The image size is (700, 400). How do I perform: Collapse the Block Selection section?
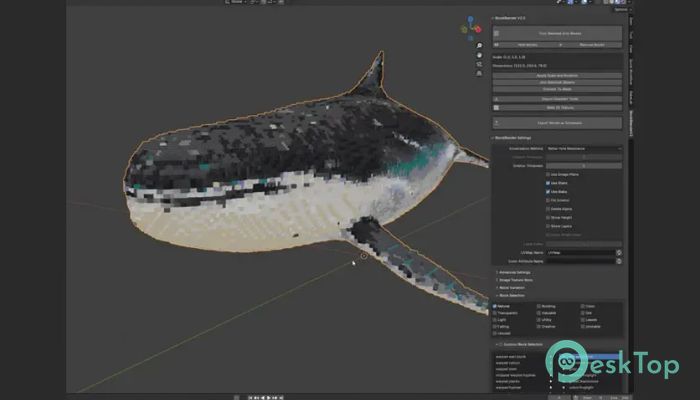[511, 296]
